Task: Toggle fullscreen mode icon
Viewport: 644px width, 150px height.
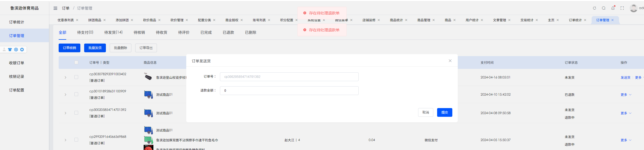Action: point(622,8)
